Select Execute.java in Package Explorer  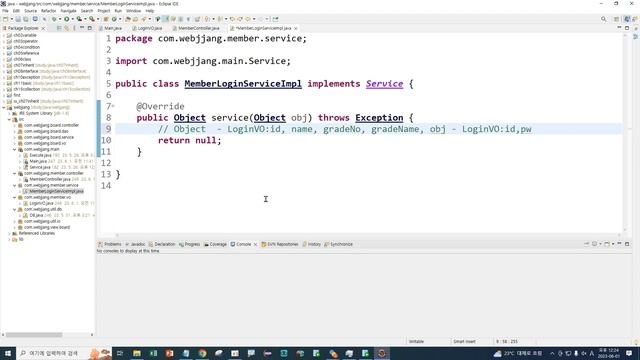[40, 155]
